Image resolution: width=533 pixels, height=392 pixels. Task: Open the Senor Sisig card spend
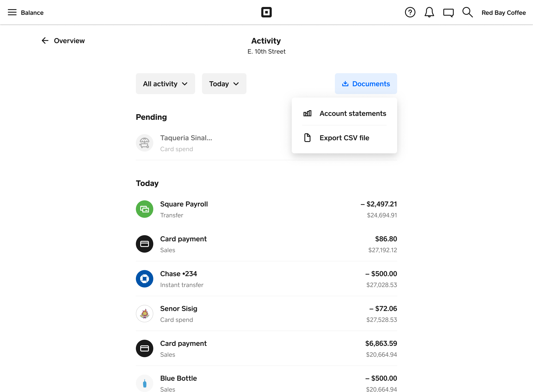(266, 314)
